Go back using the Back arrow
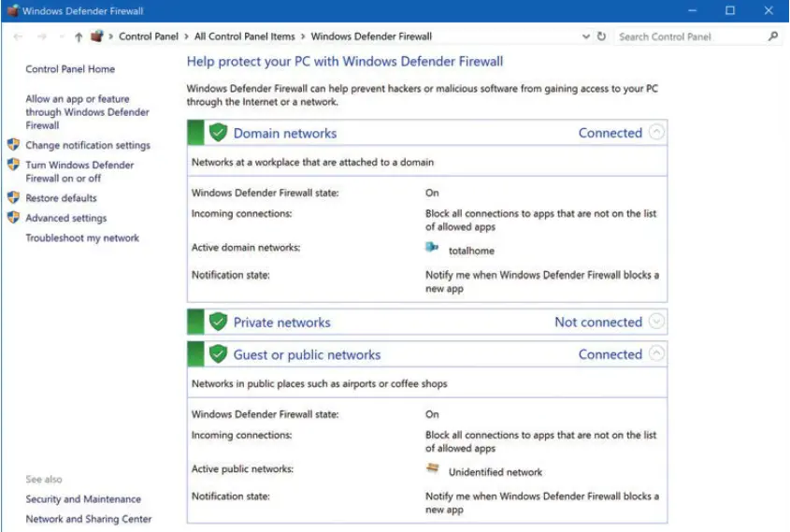Image resolution: width=790 pixels, height=532 pixels. [x=18, y=36]
